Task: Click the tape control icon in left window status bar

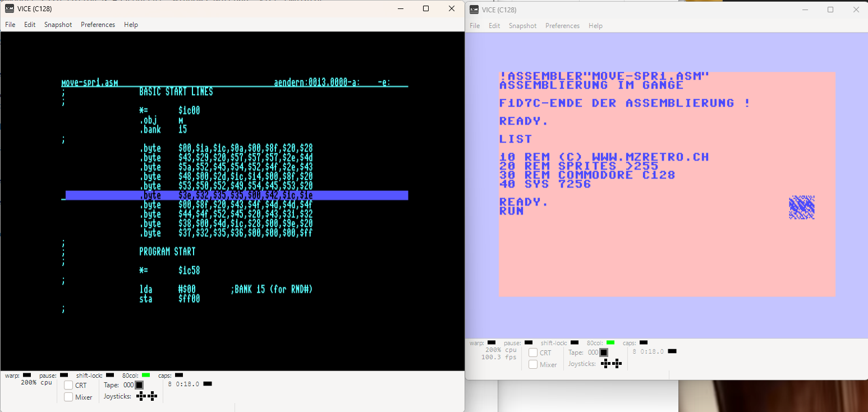Action: [139, 385]
